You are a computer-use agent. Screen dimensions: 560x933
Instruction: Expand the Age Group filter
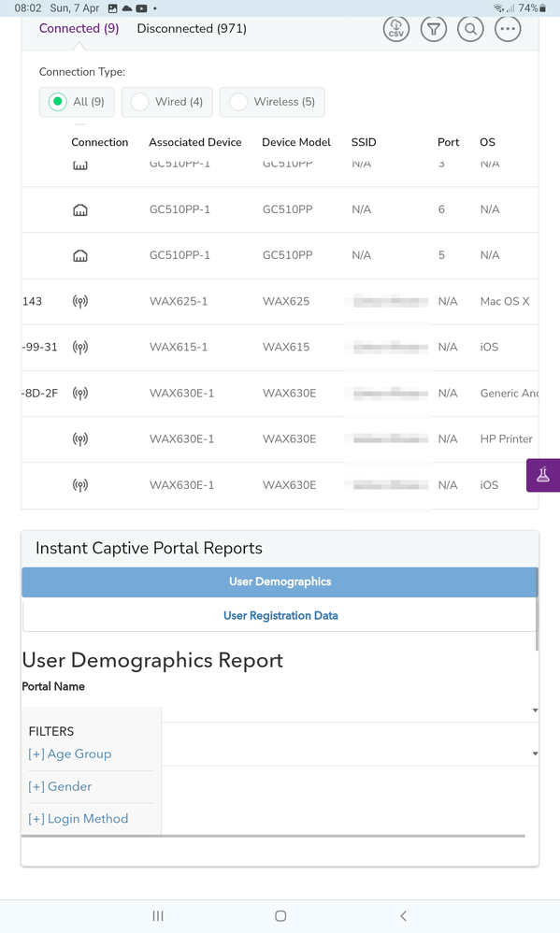click(69, 754)
